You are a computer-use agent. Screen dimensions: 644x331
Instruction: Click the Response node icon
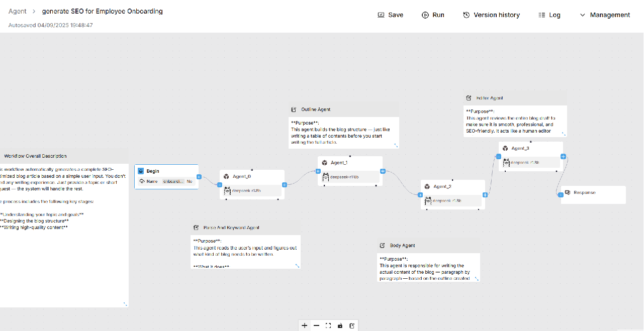pyautogui.click(x=568, y=192)
